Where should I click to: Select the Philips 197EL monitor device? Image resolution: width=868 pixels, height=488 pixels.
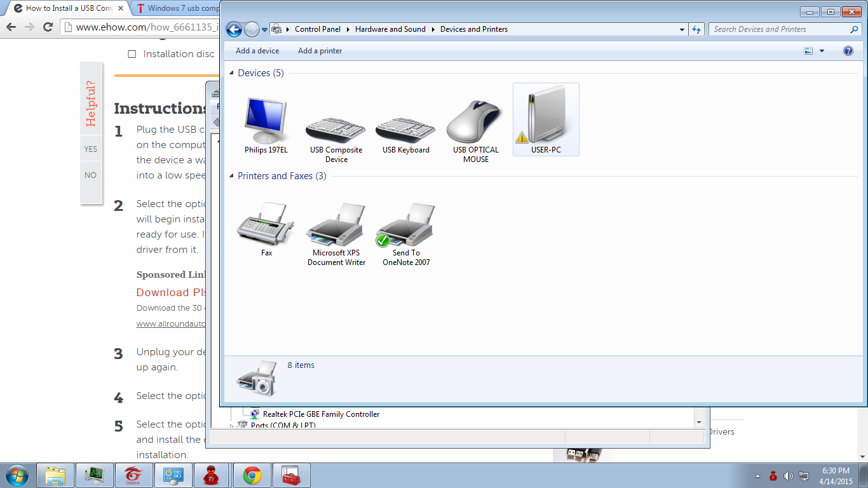(x=266, y=126)
